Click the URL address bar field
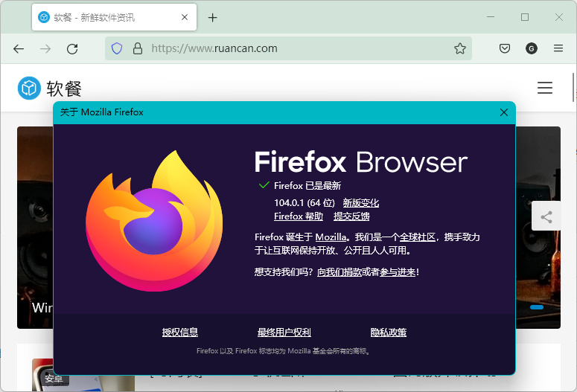The width and height of the screenshot is (577, 392). pos(298,48)
